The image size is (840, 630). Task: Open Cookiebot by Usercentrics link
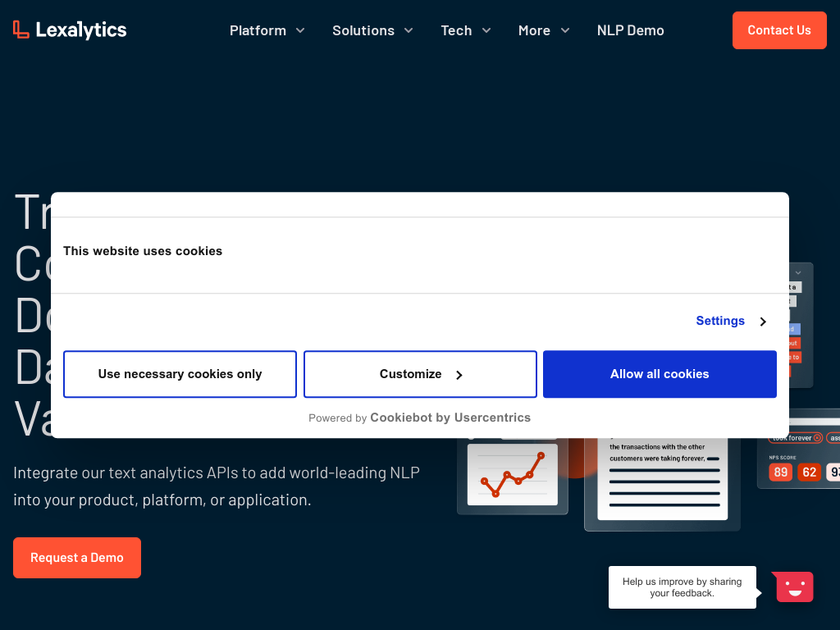(x=450, y=418)
